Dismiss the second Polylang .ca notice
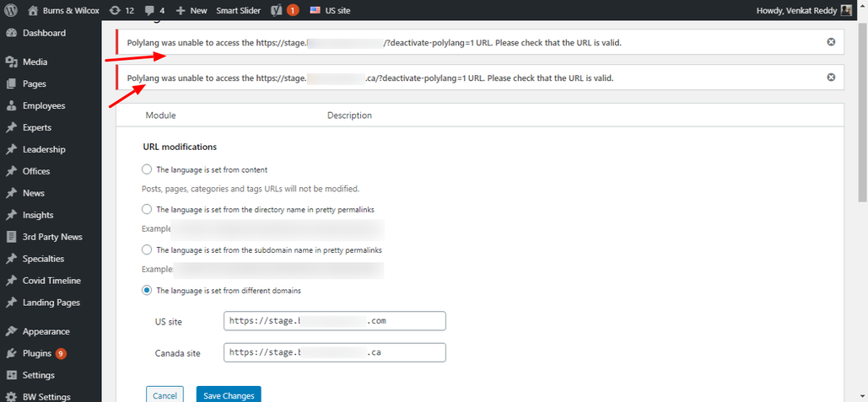Image resolution: width=868 pixels, height=402 pixels. click(x=830, y=78)
